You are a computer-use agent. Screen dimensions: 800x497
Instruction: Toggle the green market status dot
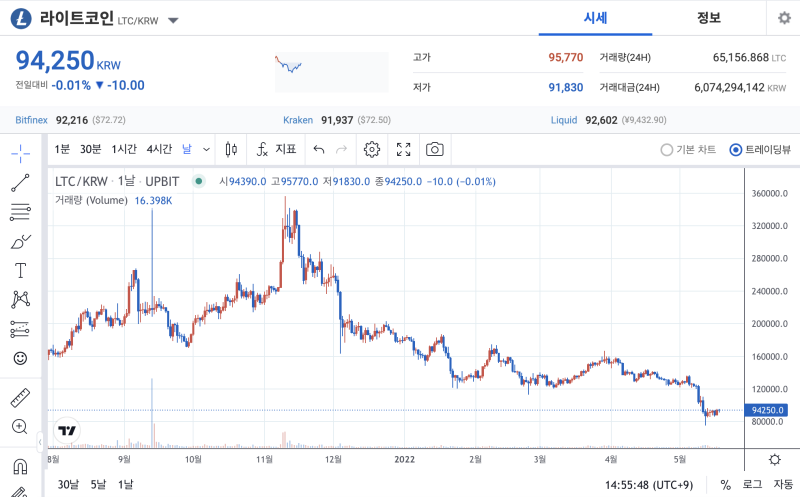point(198,181)
